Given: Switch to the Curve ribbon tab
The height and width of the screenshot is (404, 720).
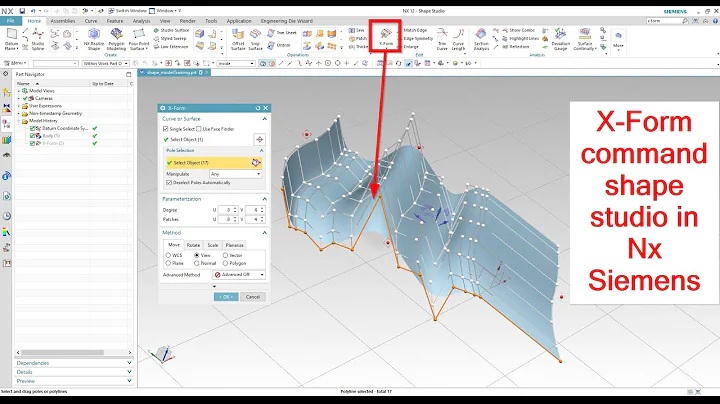Looking at the screenshot, I should tap(90, 21).
